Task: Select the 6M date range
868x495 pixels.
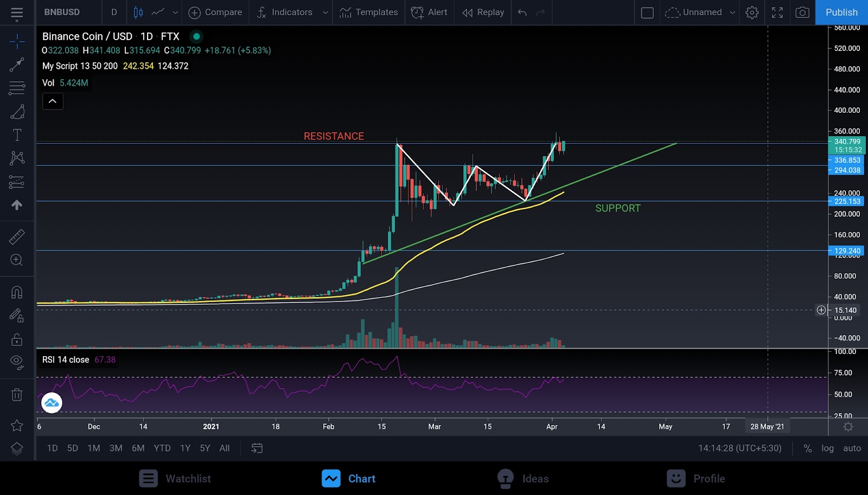Action: 138,448
